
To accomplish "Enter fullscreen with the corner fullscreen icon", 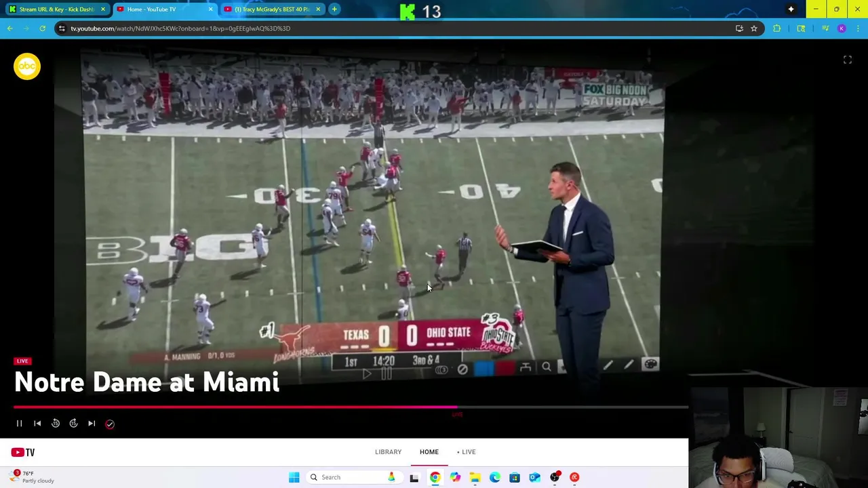I will [848, 60].
